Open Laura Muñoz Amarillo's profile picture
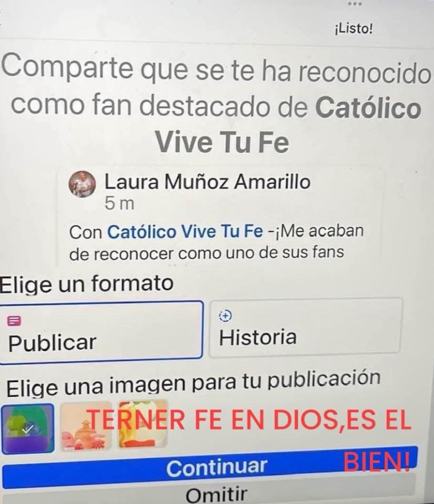The width and height of the screenshot is (434, 504). (82, 184)
